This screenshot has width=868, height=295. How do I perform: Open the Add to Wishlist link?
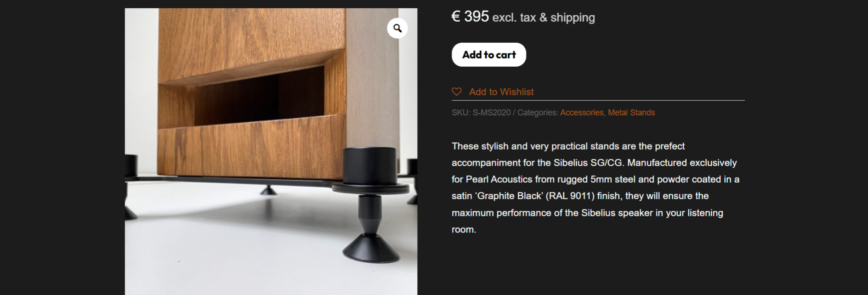[x=501, y=92]
